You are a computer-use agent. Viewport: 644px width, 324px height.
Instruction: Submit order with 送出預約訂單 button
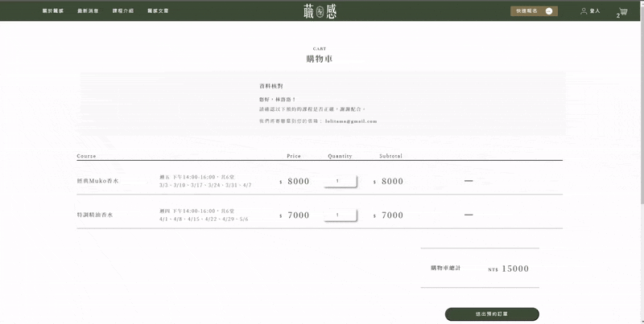(492, 314)
